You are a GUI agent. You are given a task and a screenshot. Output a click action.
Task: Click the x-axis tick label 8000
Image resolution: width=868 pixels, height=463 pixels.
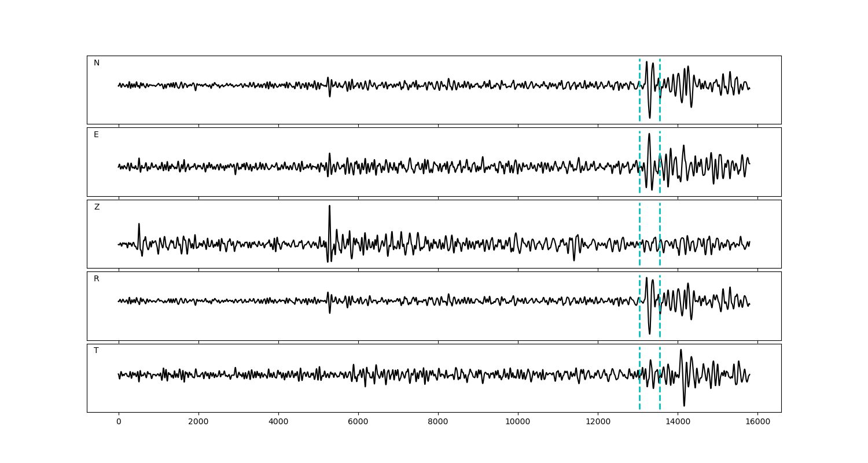[x=438, y=422]
